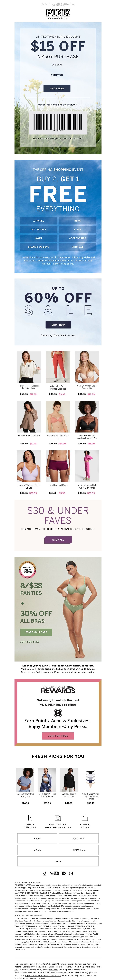116x980 pixels.
Task: Open the Reverse Fleece Cropped Polo Sweatshirt image
Action: (29, 367)
